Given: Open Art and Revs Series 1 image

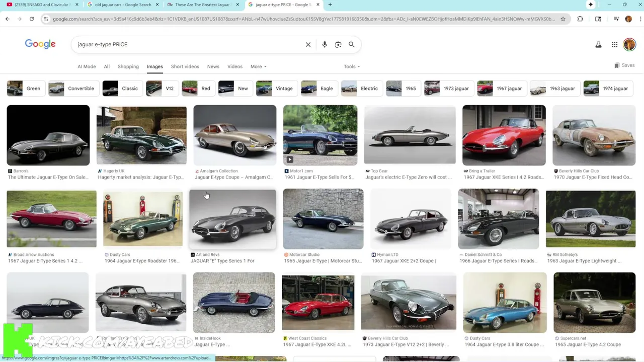Looking at the screenshot, I should 233,219.
